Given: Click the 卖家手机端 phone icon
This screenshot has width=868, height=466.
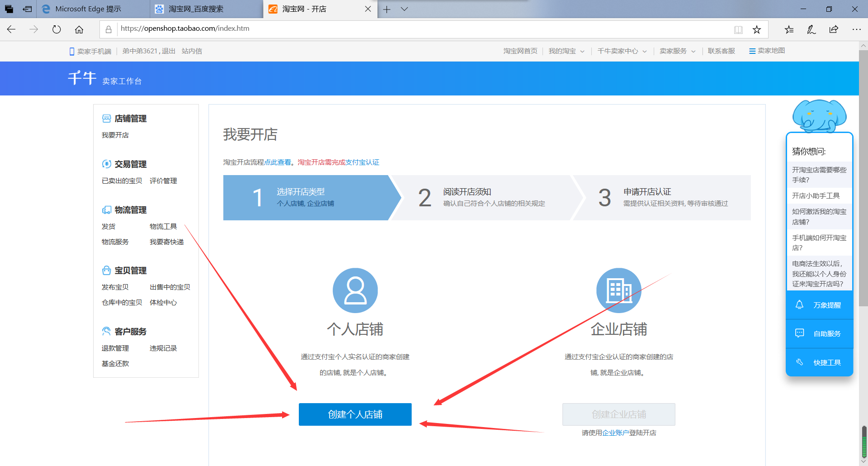Looking at the screenshot, I should click(72, 51).
